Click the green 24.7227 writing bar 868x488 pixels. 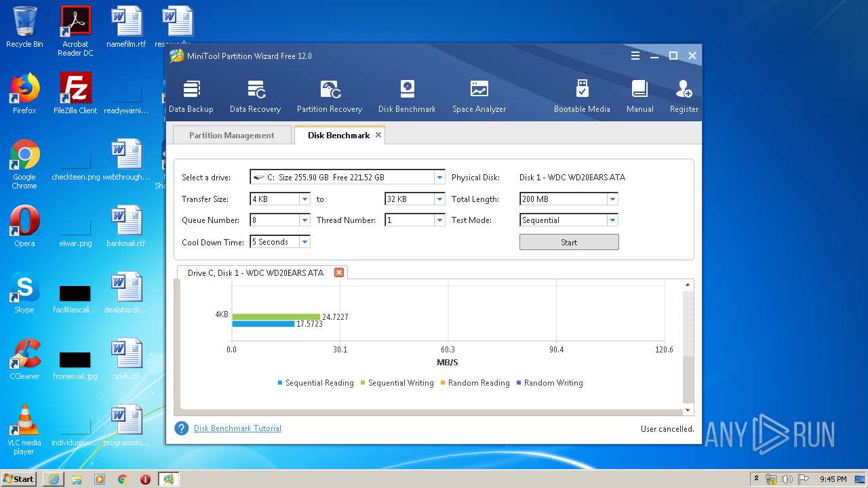point(276,317)
